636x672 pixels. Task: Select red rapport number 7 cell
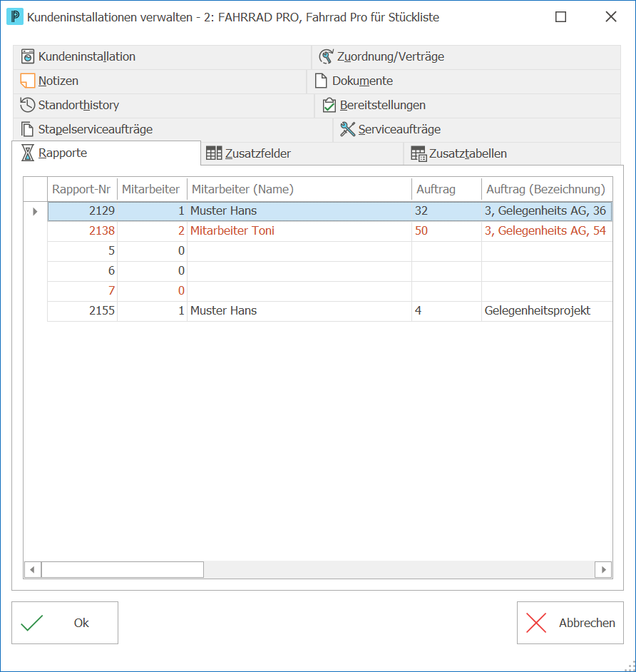pos(82,291)
